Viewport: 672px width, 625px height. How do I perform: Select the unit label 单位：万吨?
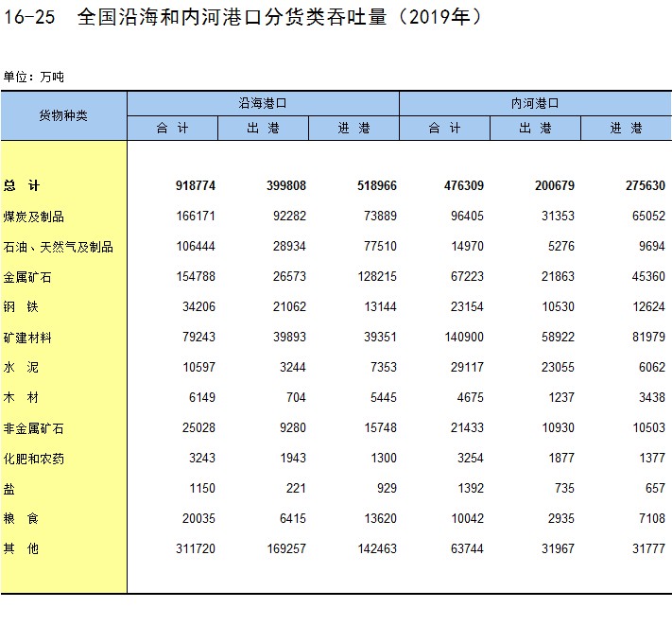[34, 77]
